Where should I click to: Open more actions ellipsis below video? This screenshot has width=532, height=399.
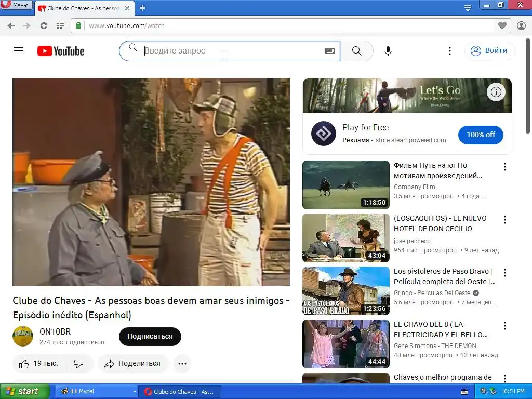tap(182, 363)
